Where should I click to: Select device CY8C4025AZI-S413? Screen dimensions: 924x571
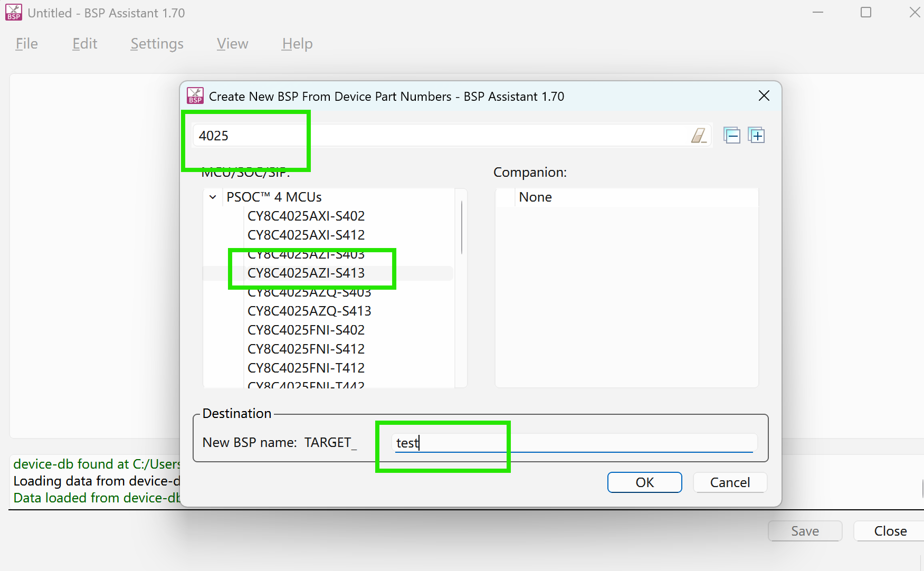306,273
